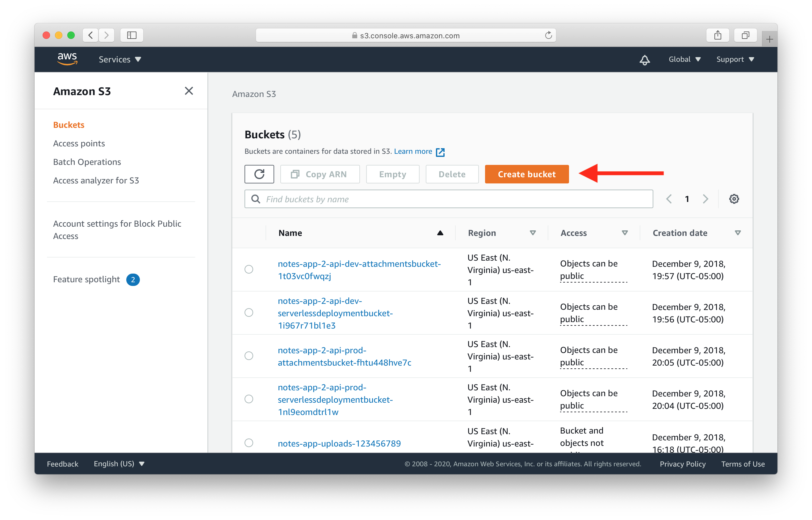Click the sidebar close X icon
Screen dimensions: 812x520
click(189, 90)
